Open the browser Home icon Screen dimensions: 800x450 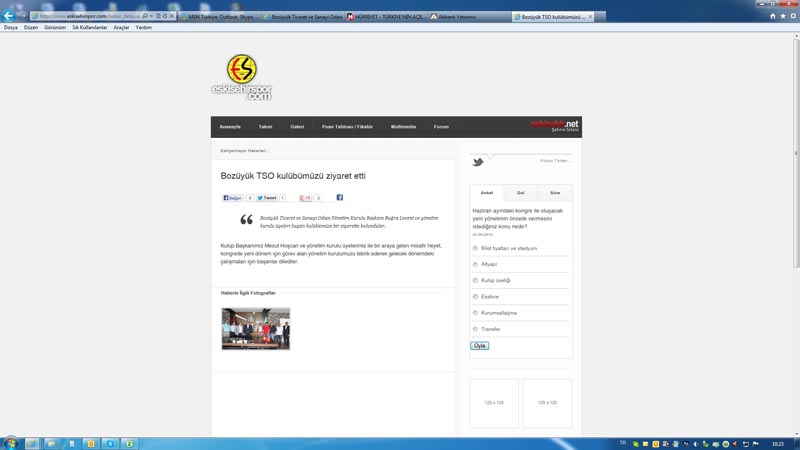[x=772, y=16]
